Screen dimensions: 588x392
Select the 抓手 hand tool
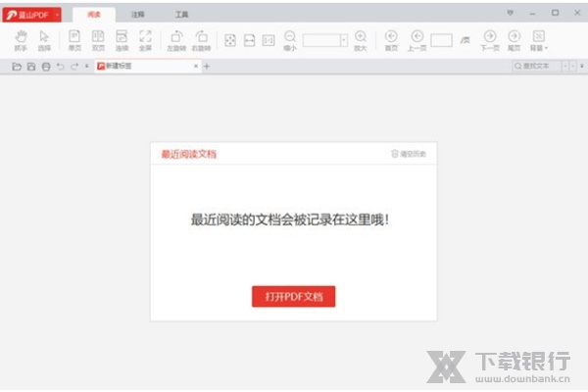(21, 40)
